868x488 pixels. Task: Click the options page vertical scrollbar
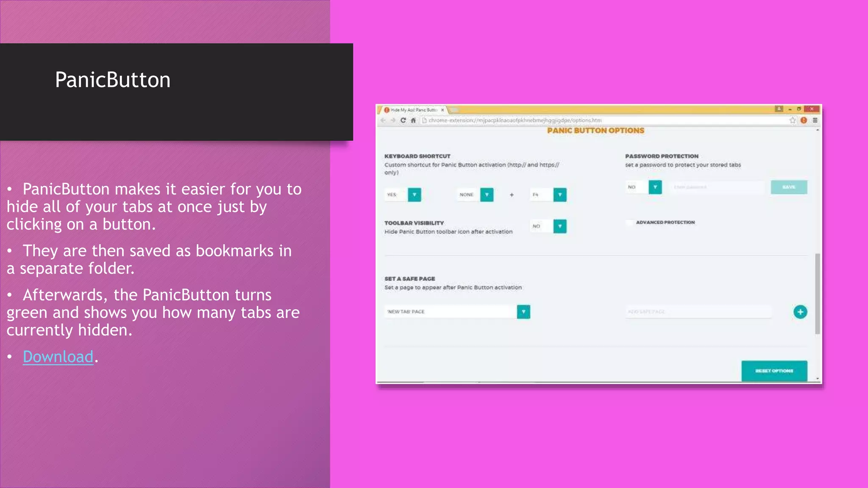coord(818,294)
